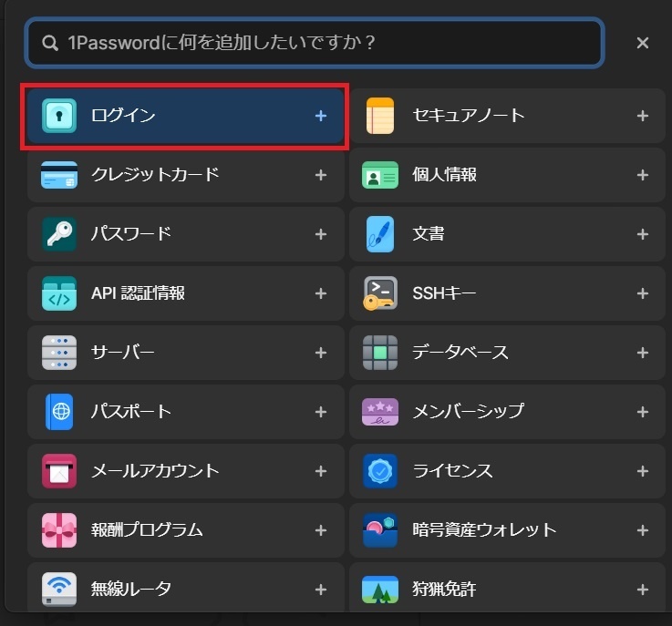
Task: Click the API 認証情報 code icon
Action: pos(59,293)
